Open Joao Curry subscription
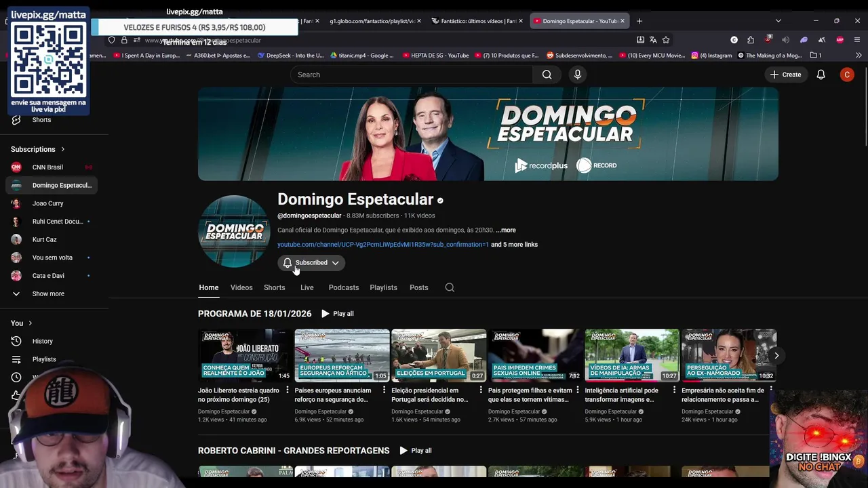 [52, 203]
